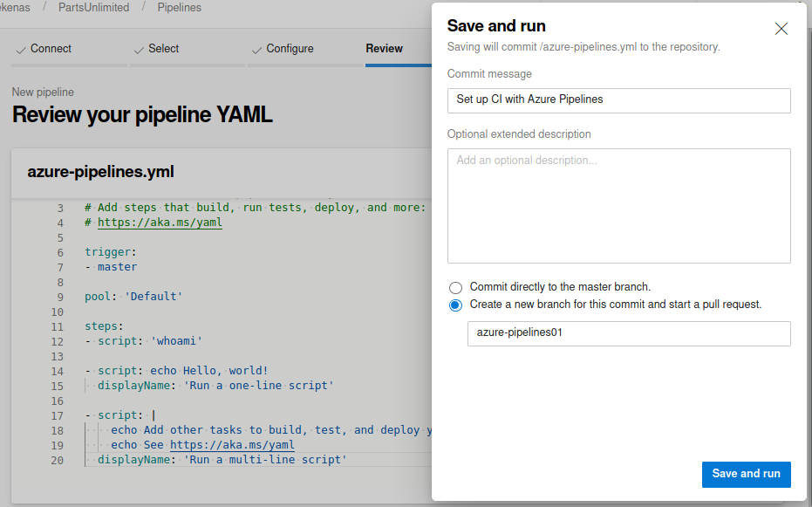Click the '- master' line in the editor
This screenshot has height=507, width=812.
point(111,267)
